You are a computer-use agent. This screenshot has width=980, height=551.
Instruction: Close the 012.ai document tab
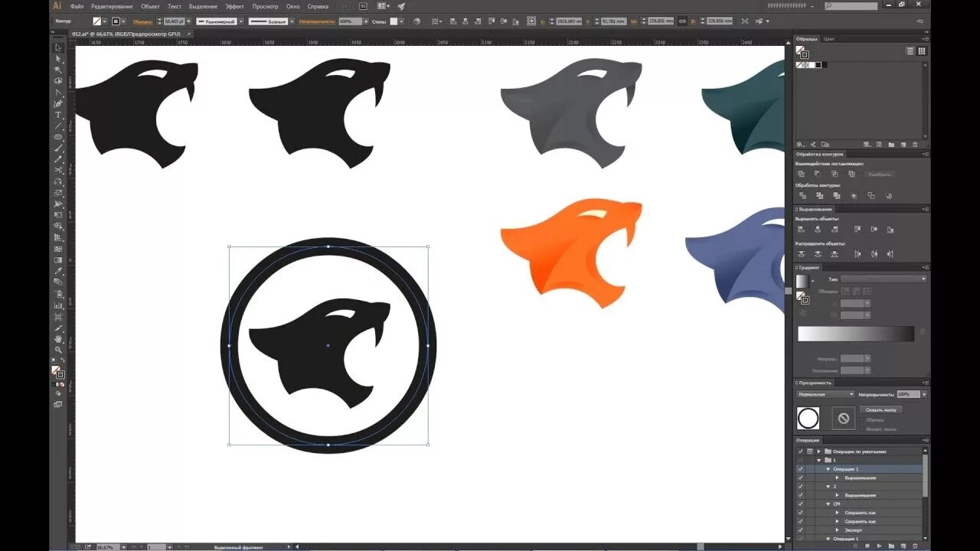click(189, 34)
